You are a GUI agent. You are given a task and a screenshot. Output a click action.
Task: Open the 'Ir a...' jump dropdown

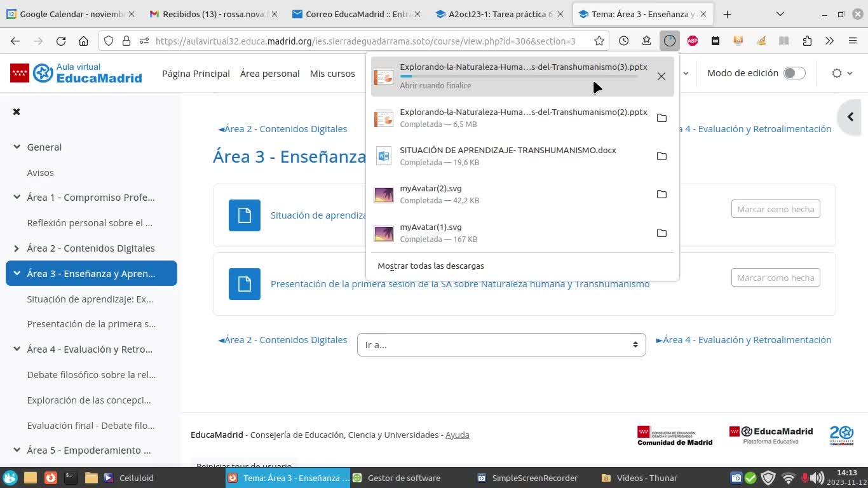tap(501, 345)
